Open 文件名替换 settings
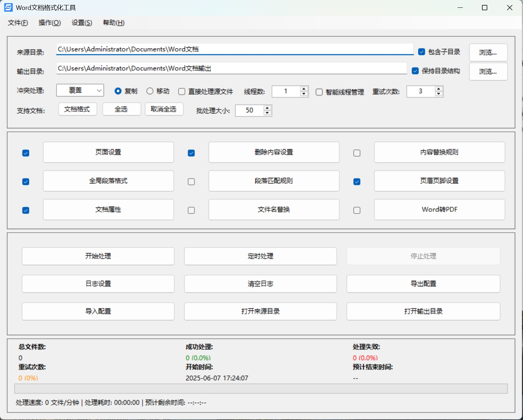 274,210
